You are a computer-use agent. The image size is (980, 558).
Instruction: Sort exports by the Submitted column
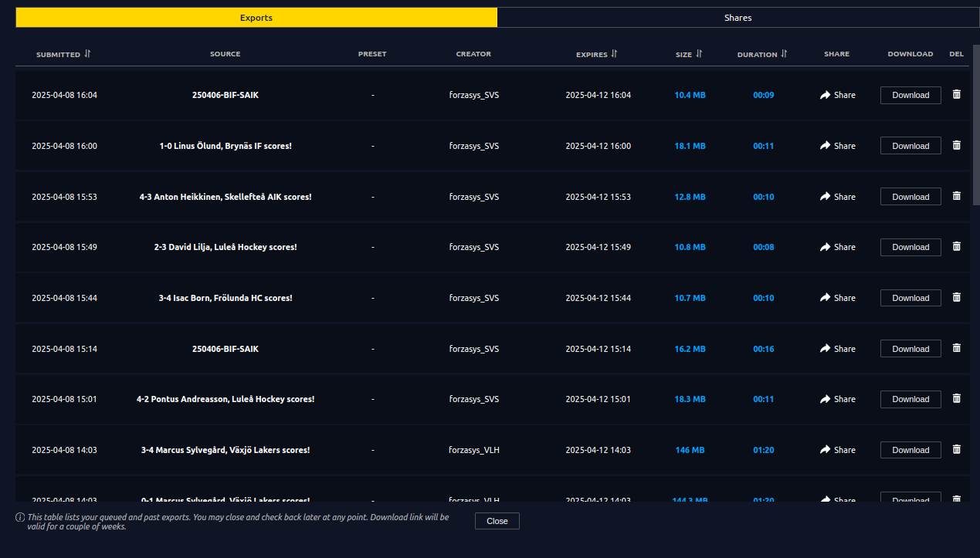[86, 54]
